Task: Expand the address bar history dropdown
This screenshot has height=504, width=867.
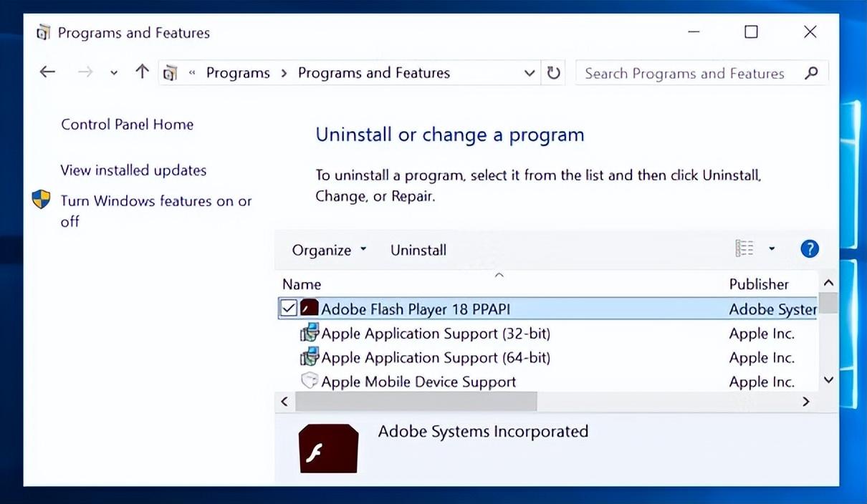Action: coord(530,73)
